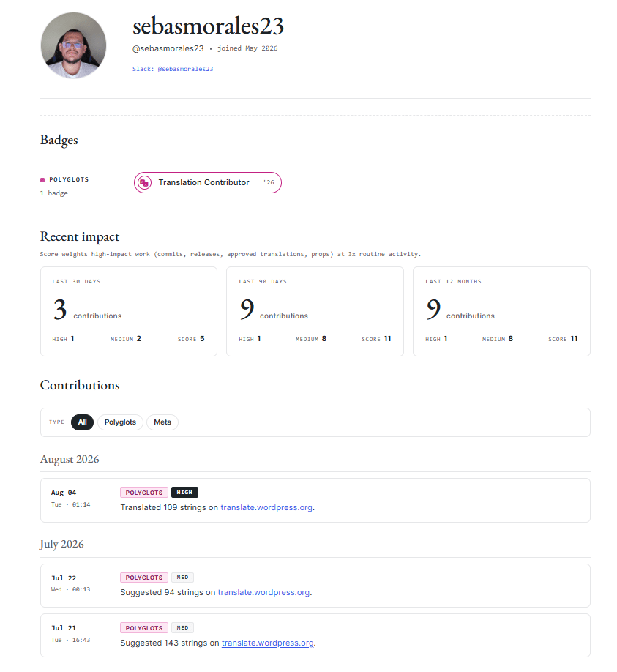Select the All contribution type filter
617x672 pixels.
coord(82,422)
